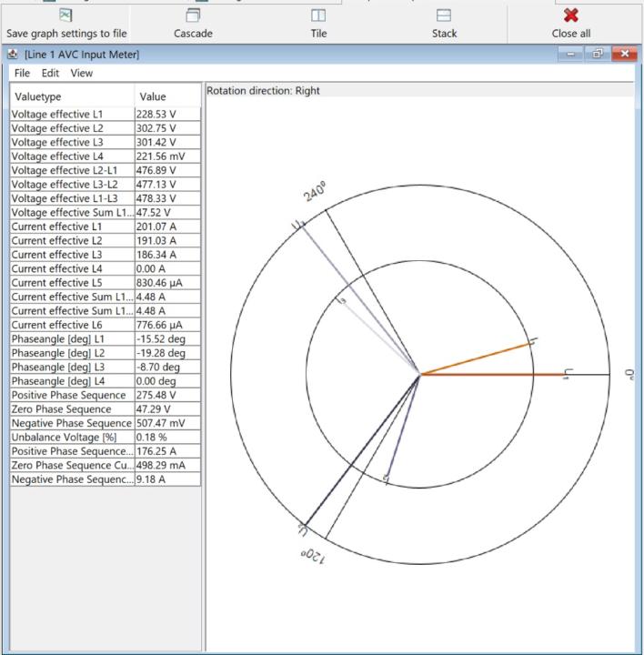The width and height of the screenshot is (644, 655).
Task: Open the Edit menu
Action: pos(49,73)
